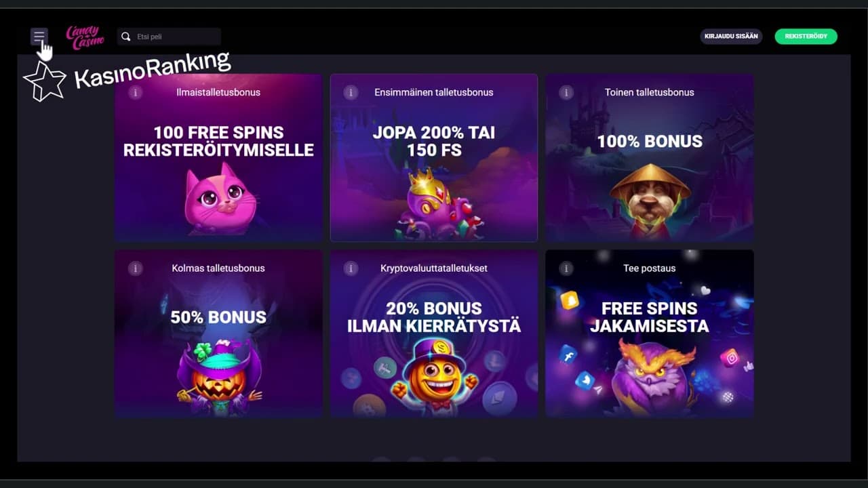868x488 pixels.
Task: Click the search magnifier icon
Action: click(x=125, y=37)
